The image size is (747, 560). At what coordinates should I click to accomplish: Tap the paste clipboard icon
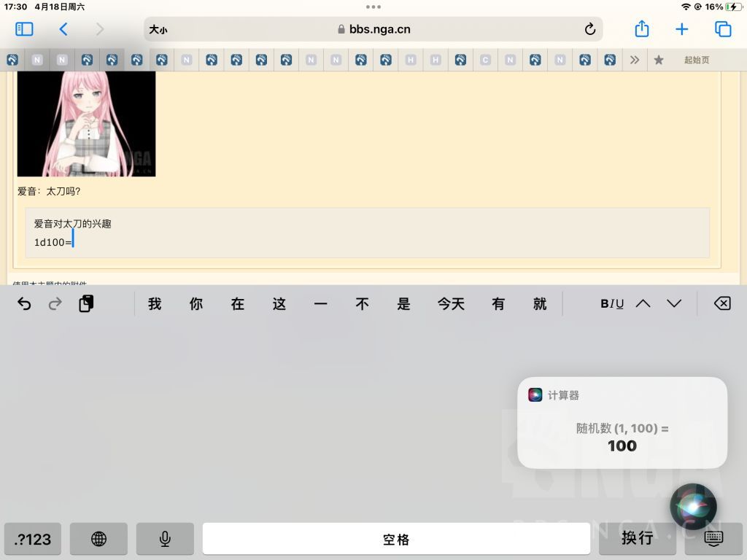(x=86, y=303)
